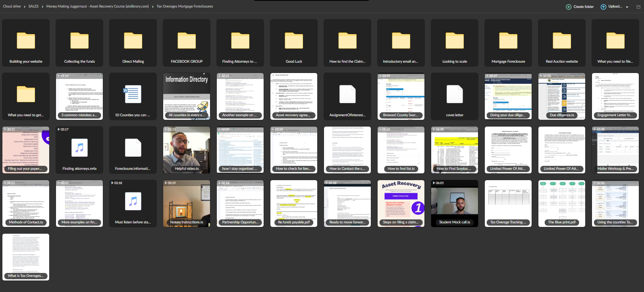This screenshot has width=644, height=292.
Task: Go to Cloud drive in breadcrumb
Action: [12, 6]
